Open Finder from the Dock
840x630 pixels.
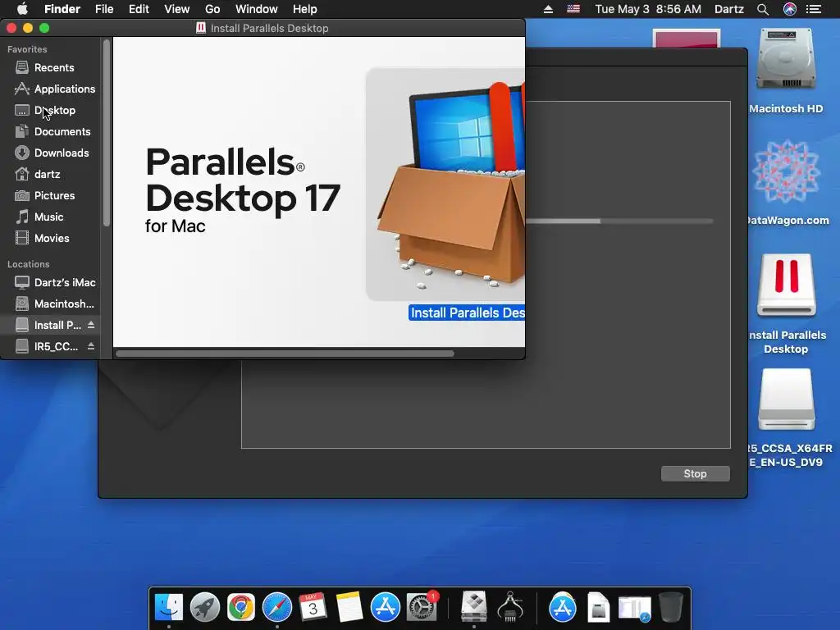point(169,607)
